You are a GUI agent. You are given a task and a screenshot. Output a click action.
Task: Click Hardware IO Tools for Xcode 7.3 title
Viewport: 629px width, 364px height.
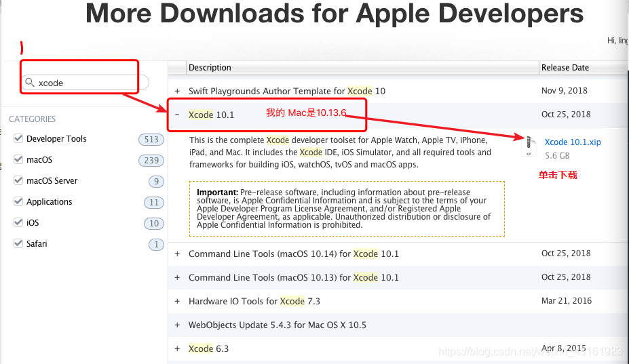(254, 301)
